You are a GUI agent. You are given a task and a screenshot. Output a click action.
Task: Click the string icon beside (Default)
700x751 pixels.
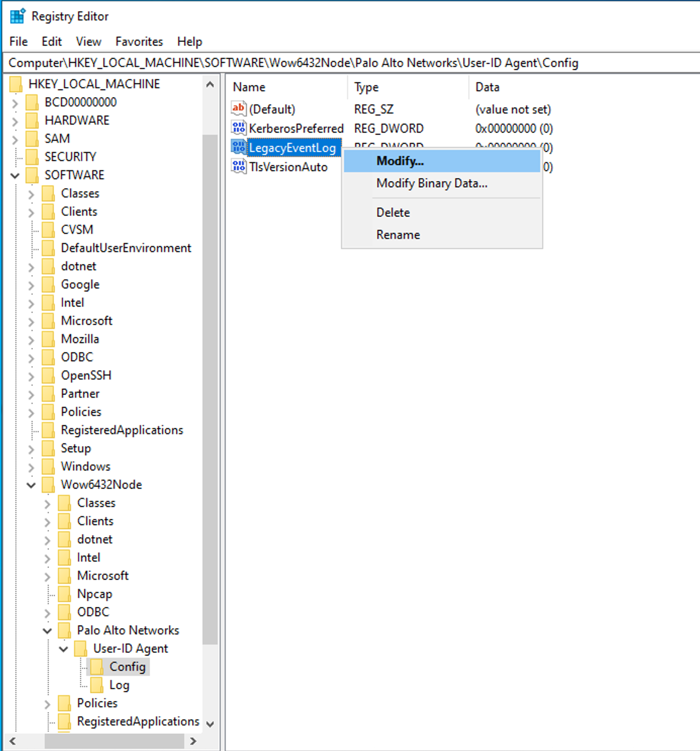point(238,108)
